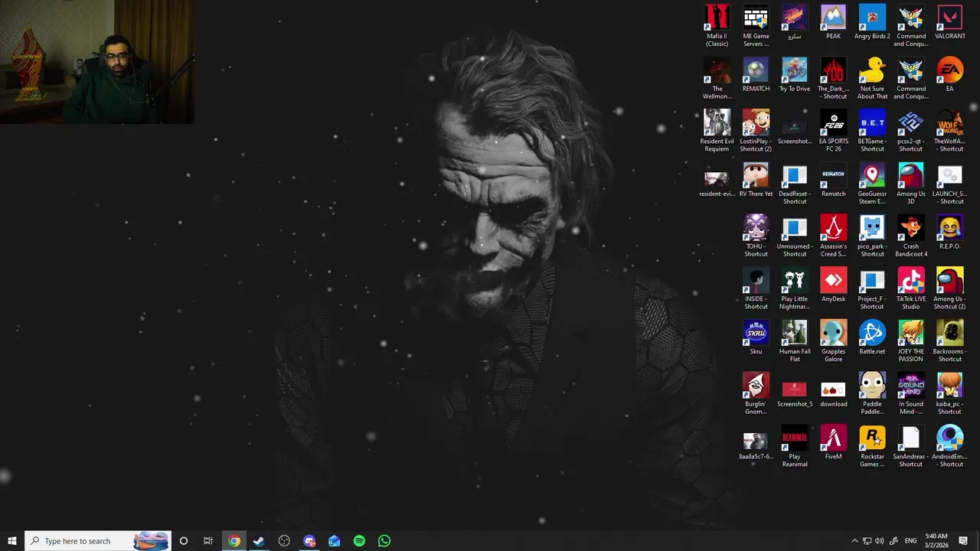Open the Skru desktop icon
The image size is (980, 551).
(756, 337)
